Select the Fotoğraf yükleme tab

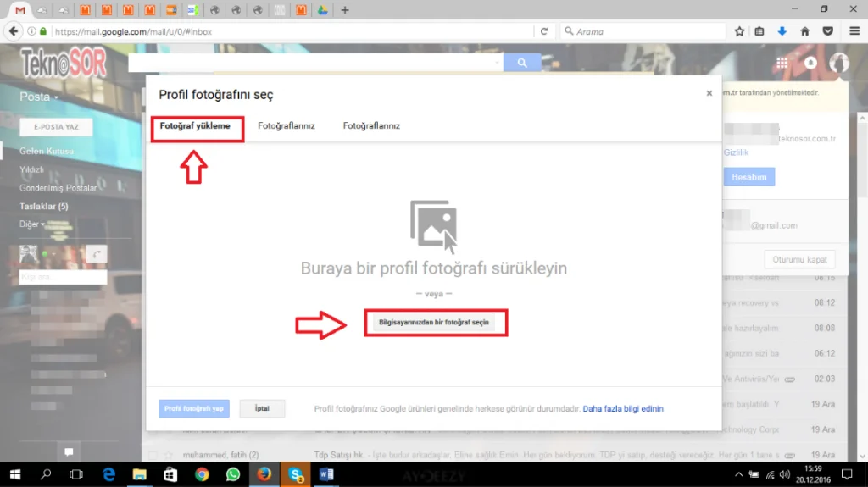pos(195,125)
